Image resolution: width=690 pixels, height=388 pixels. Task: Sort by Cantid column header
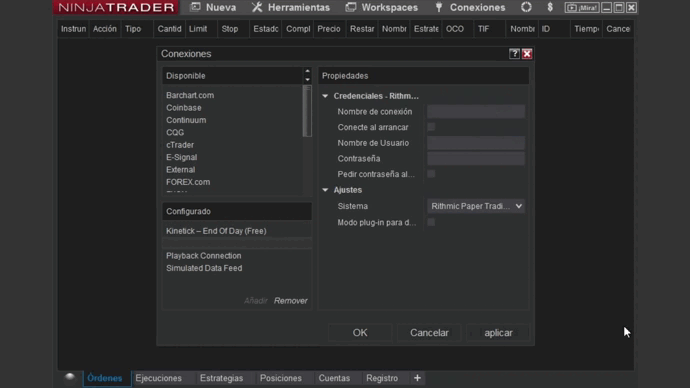[x=169, y=29]
